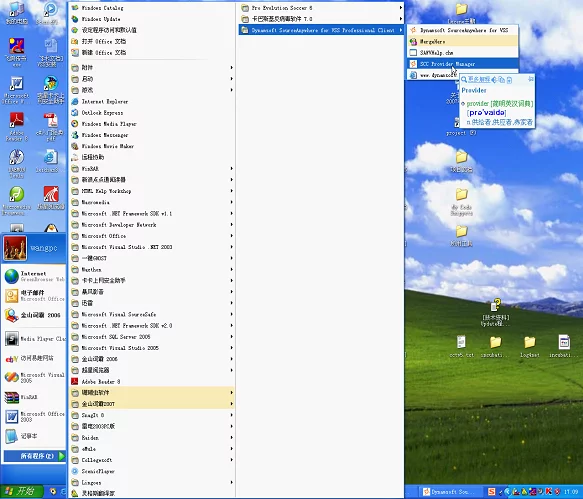Click the copy icon in dictionary popup
583x499 pixels.
(502, 80)
